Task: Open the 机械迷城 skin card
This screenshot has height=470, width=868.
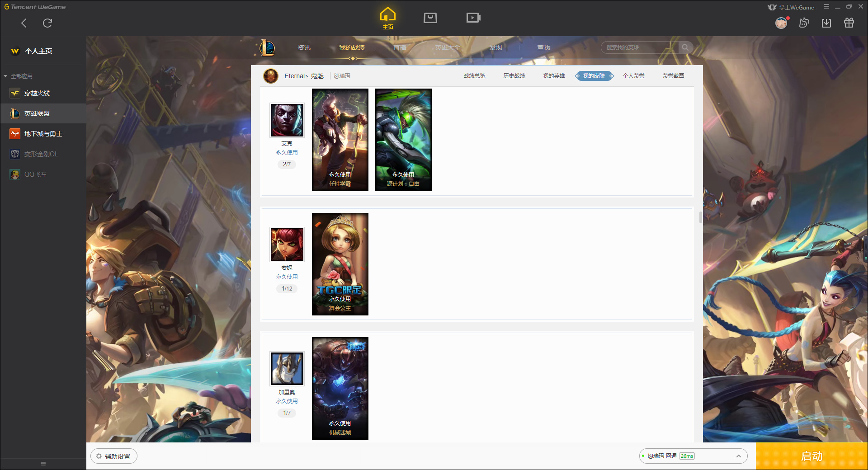Action: tap(340, 388)
